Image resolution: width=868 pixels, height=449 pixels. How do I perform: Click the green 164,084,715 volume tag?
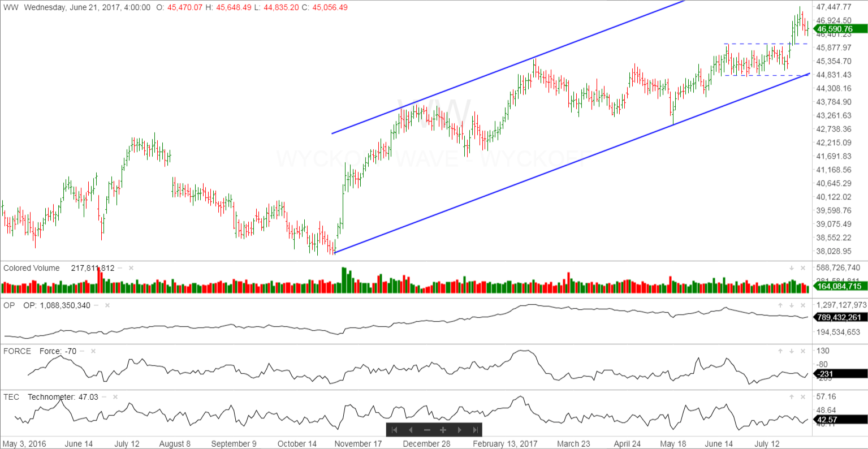click(x=839, y=286)
